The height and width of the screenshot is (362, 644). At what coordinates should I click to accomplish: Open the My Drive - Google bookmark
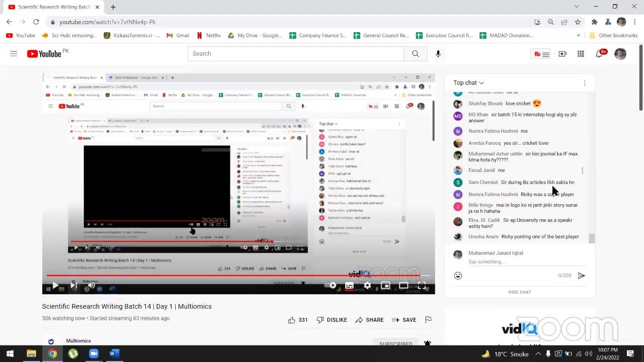click(x=255, y=36)
